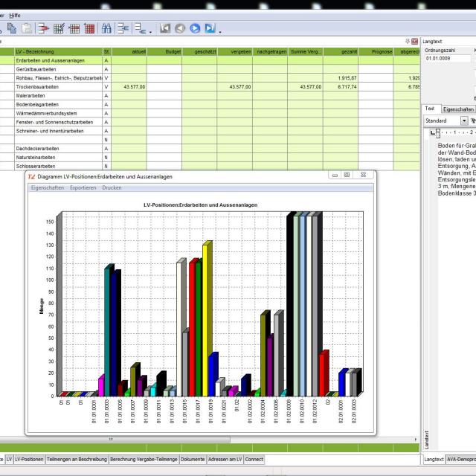Open the Standard style dropdown

pyautogui.click(x=464, y=120)
